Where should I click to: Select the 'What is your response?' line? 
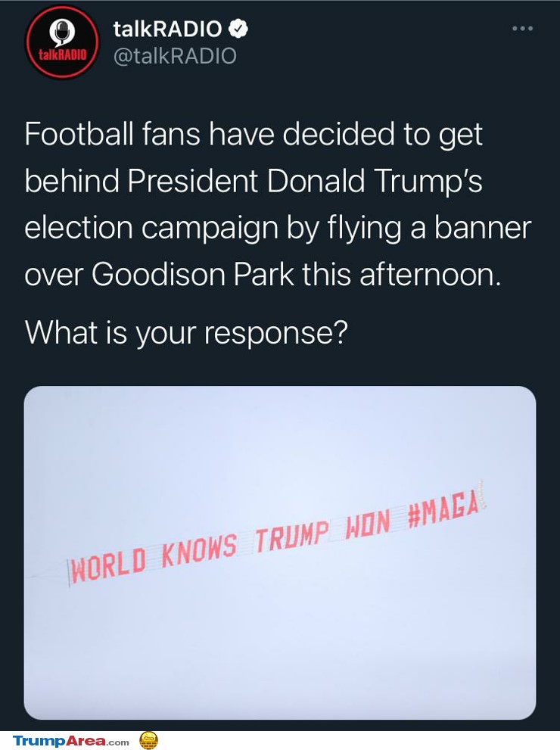(x=185, y=334)
